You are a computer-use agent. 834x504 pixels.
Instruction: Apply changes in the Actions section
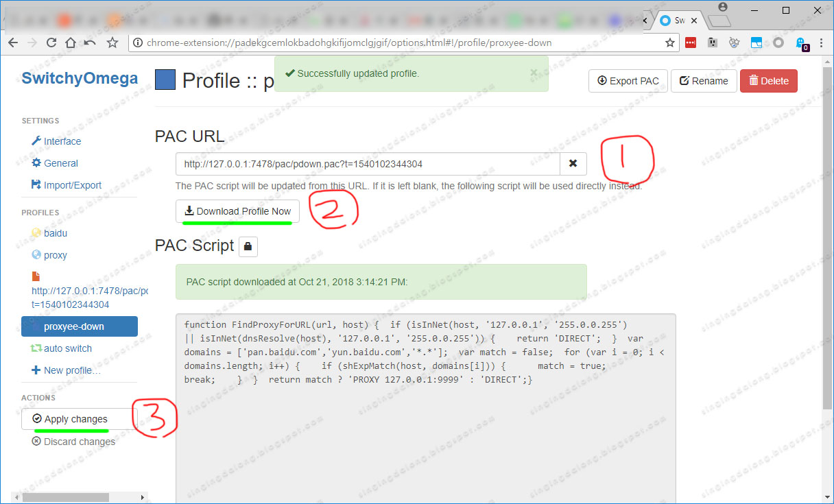[80, 419]
